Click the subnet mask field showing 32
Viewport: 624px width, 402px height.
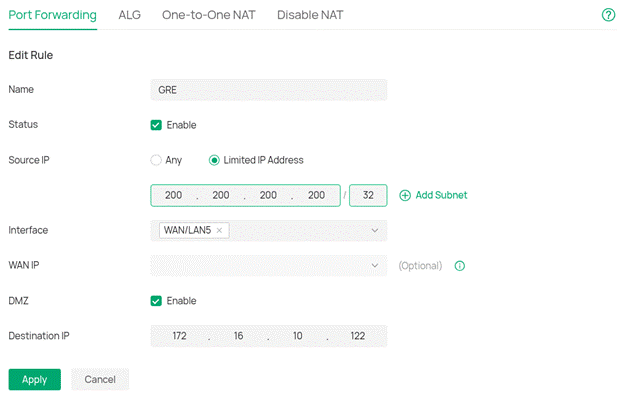(368, 195)
